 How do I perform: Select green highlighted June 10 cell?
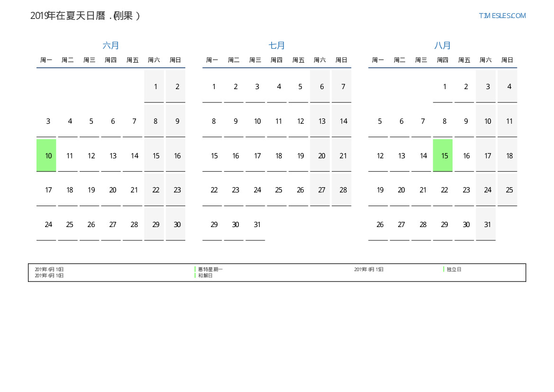(x=46, y=155)
